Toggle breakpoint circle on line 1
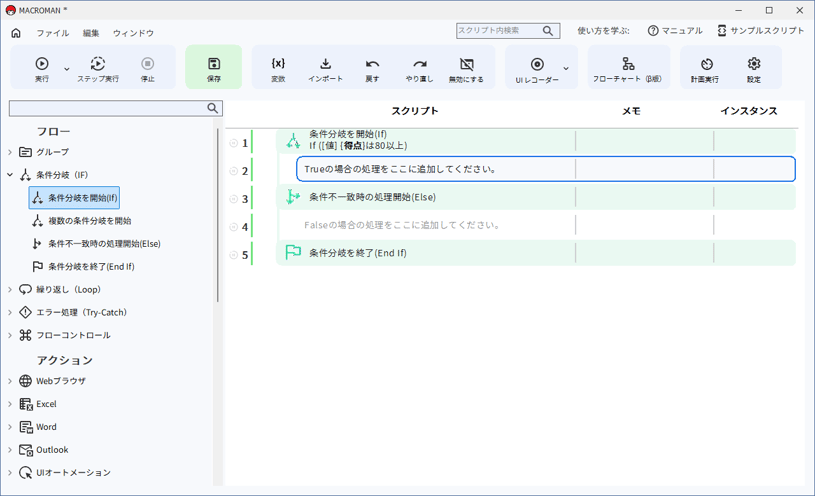Viewport: 815px width, 496px height. 233,143
